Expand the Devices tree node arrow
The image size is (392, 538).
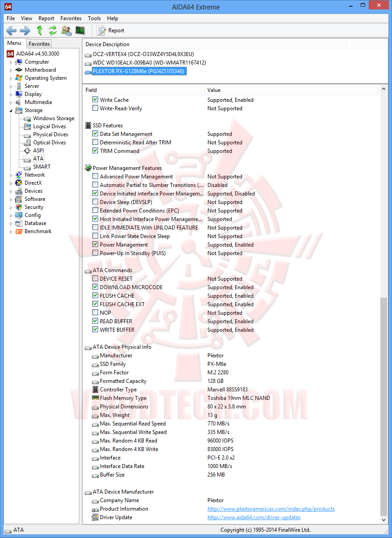[x=11, y=191]
